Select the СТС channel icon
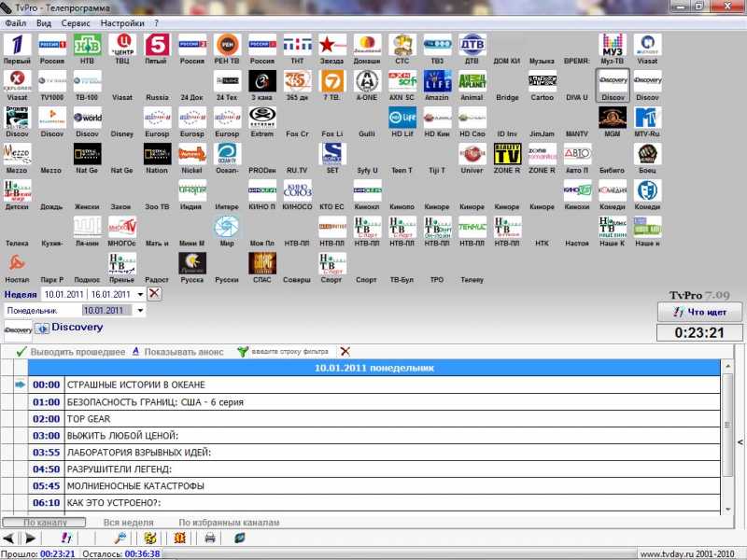This screenshot has width=747, height=560. click(x=402, y=45)
